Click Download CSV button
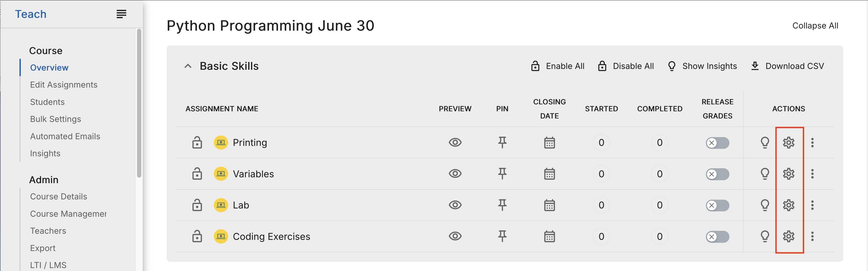The height and width of the screenshot is (271, 868). click(787, 66)
